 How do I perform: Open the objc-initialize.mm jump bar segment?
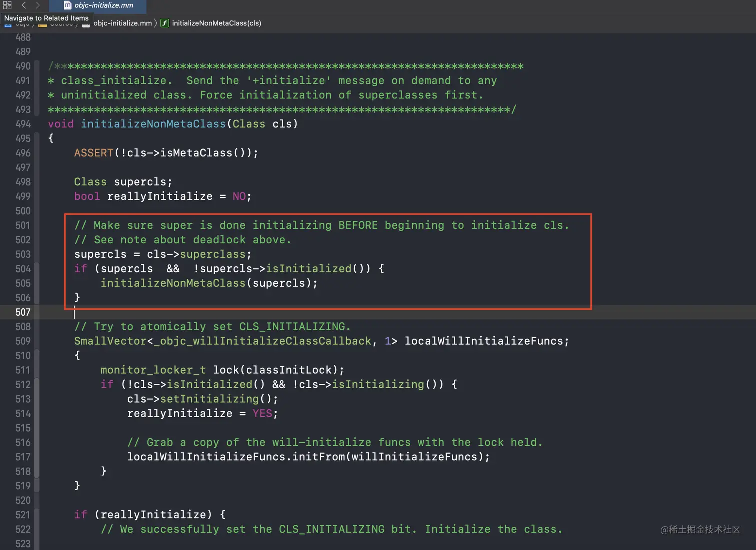122,23
